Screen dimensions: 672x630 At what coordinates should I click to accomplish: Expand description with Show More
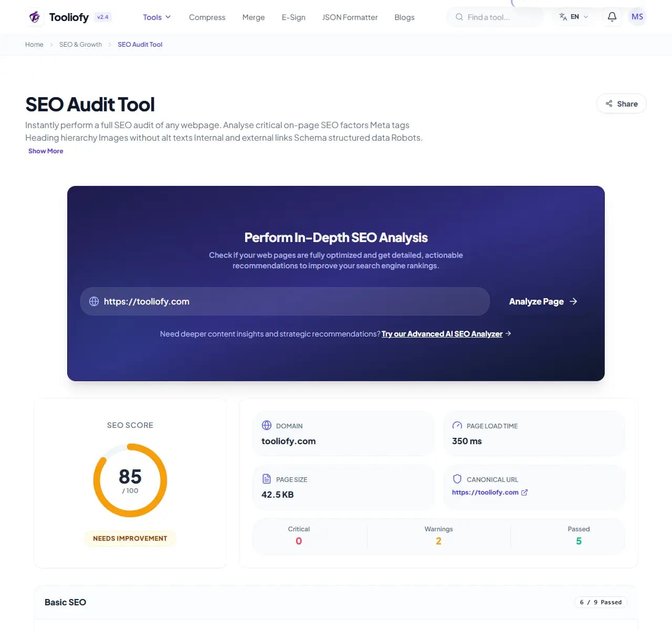coord(46,151)
